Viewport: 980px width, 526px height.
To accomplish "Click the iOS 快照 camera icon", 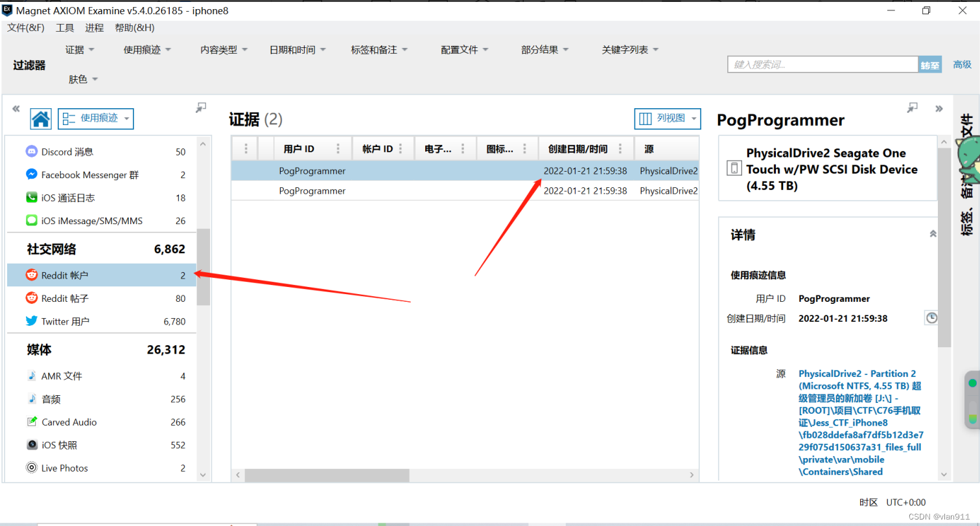I will pos(32,445).
